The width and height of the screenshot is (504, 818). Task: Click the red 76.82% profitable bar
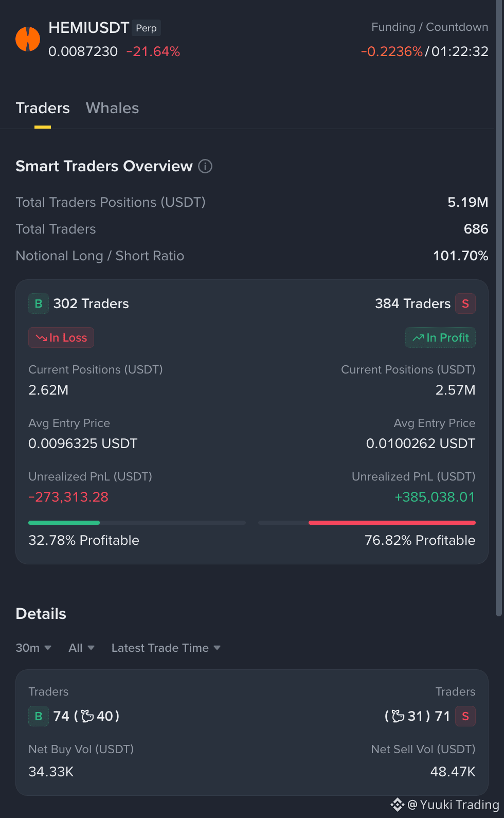coord(392,523)
